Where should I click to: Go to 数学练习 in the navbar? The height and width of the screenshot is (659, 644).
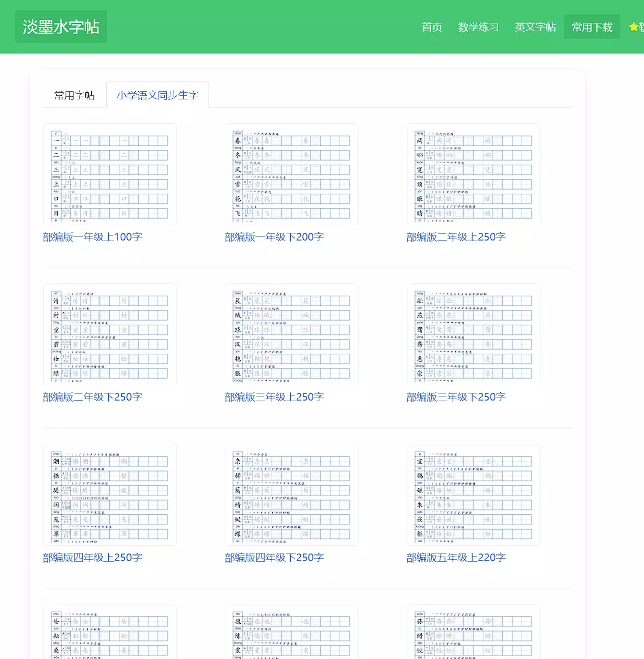(x=478, y=27)
